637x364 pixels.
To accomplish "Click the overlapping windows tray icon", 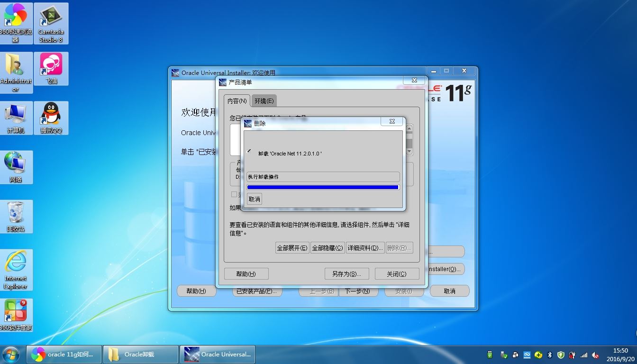I will 515,355.
